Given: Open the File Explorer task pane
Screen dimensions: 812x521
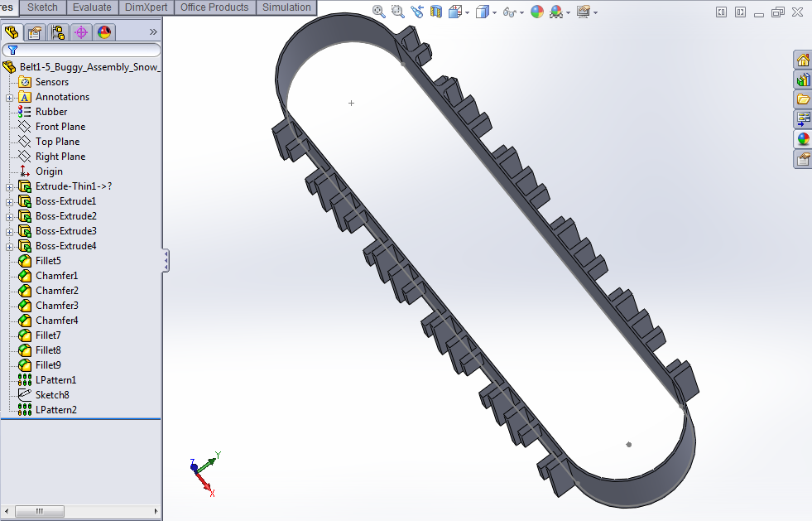Looking at the screenshot, I should point(801,99).
